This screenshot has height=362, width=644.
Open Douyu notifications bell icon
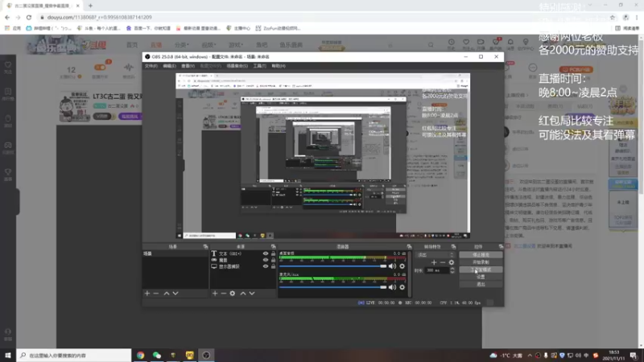pos(510,43)
